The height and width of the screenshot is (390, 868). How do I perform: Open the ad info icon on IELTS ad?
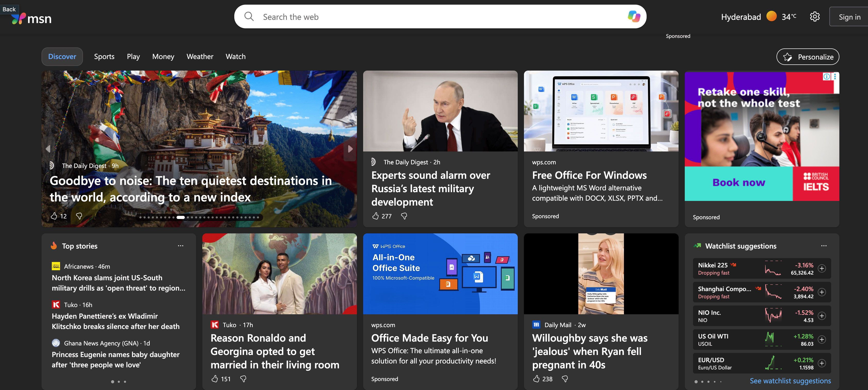click(x=827, y=77)
